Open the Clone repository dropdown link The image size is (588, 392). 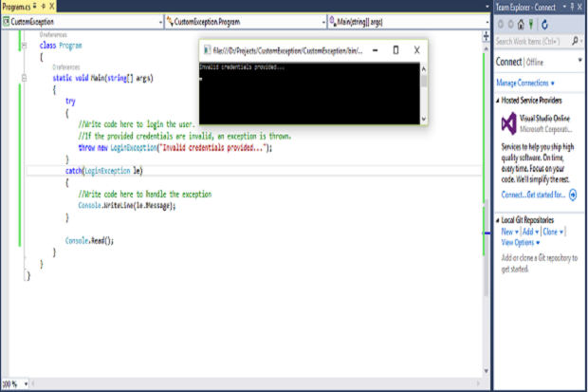(x=553, y=232)
